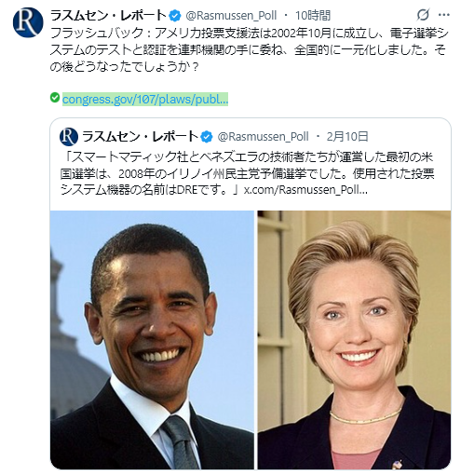Click the blue verified badge on main post
This screenshot has width=461, height=476.
[x=176, y=16]
